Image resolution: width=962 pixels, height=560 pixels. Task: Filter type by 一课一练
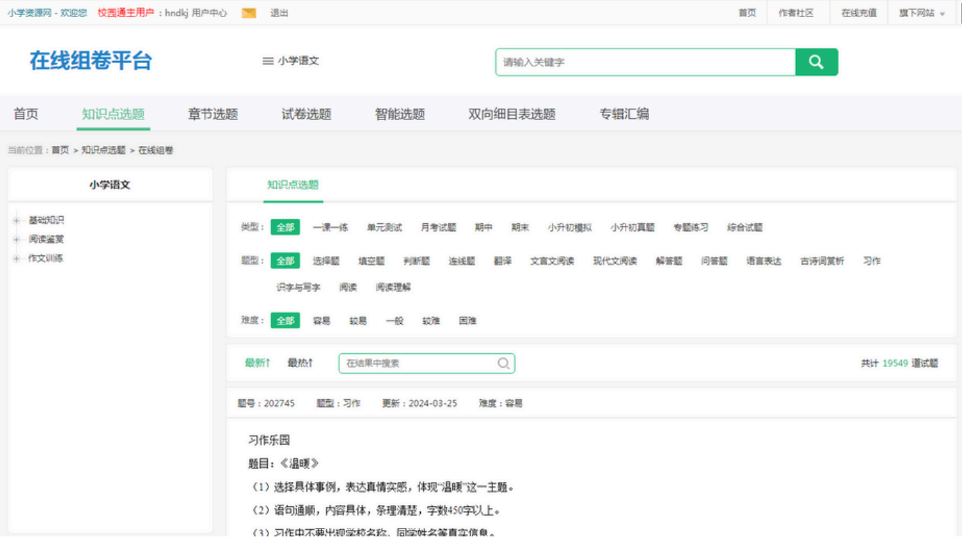coord(331,227)
